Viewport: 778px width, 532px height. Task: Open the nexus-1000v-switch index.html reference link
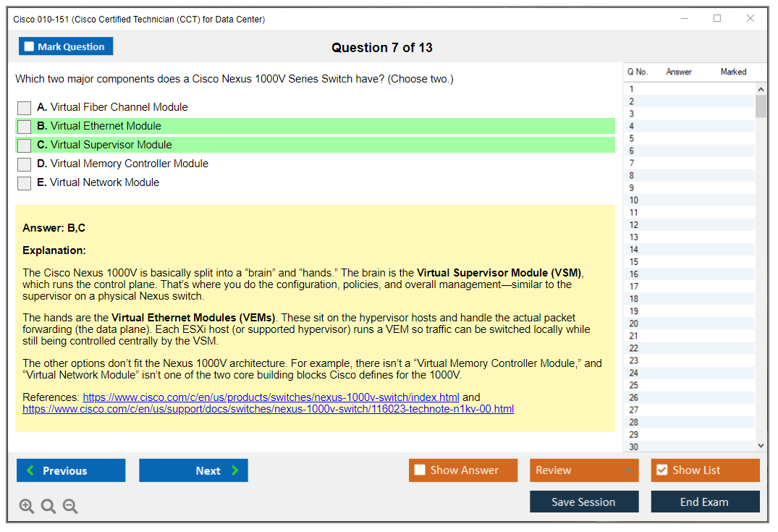pos(271,397)
